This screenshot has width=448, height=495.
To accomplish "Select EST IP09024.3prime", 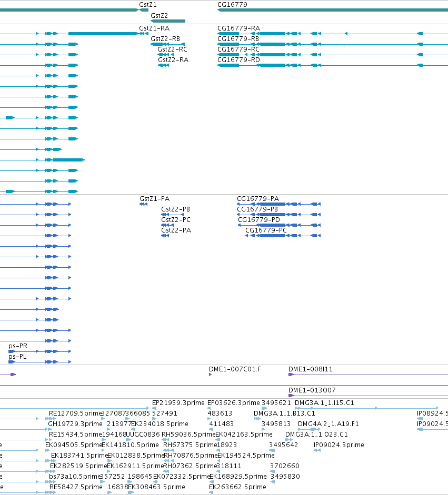I will [x=339, y=445].
